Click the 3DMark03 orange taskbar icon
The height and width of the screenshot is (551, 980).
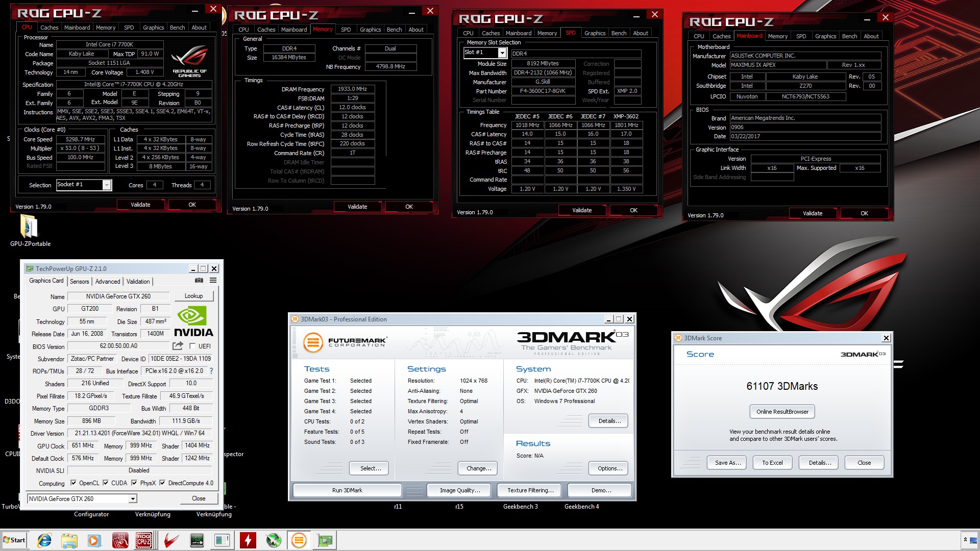[299, 540]
